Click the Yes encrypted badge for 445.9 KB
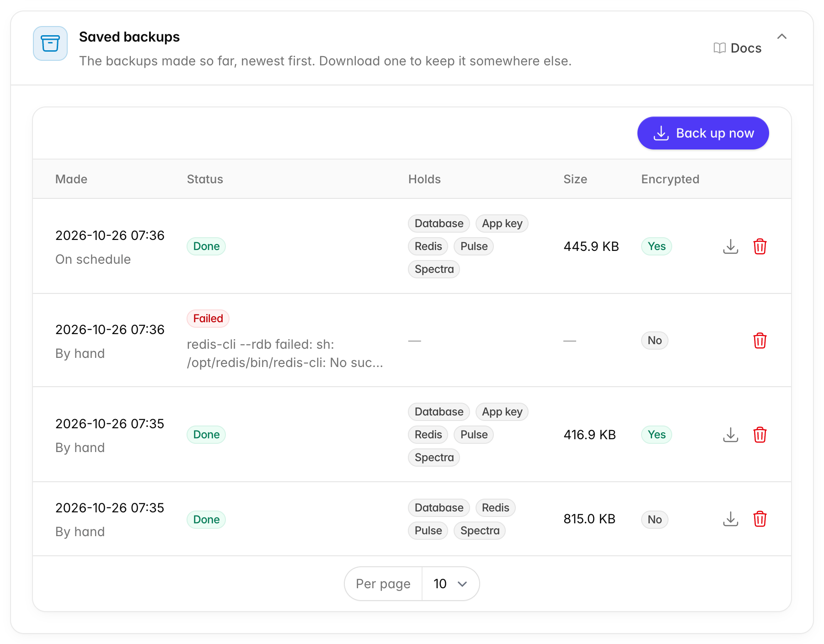 point(657,246)
